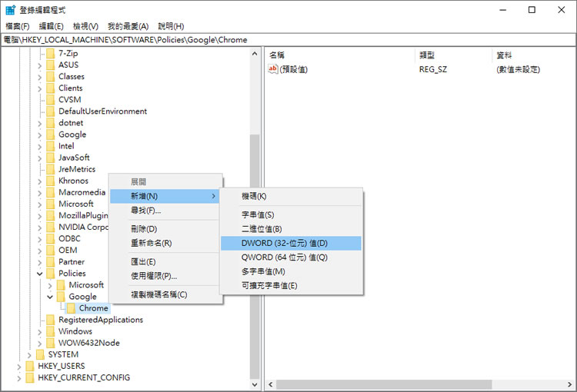Viewport: 577px width, 392px height.
Task: Select 多字串值(M) in the submenu
Action: [291, 272]
